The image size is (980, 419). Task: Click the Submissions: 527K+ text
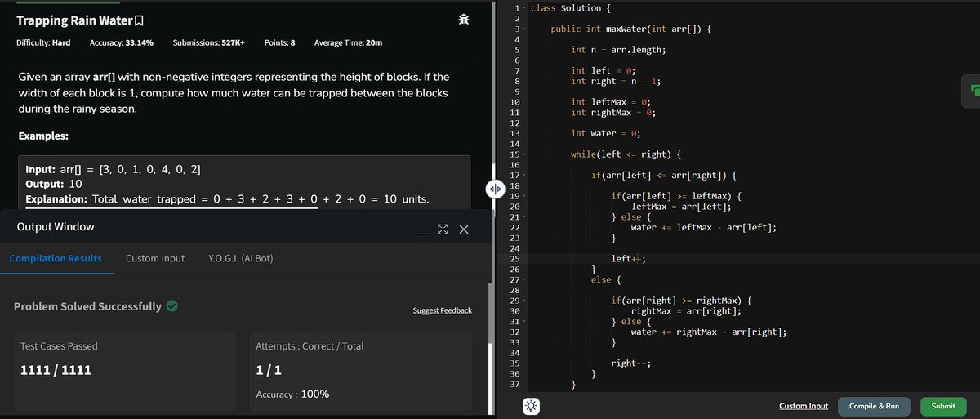point(210,42)
